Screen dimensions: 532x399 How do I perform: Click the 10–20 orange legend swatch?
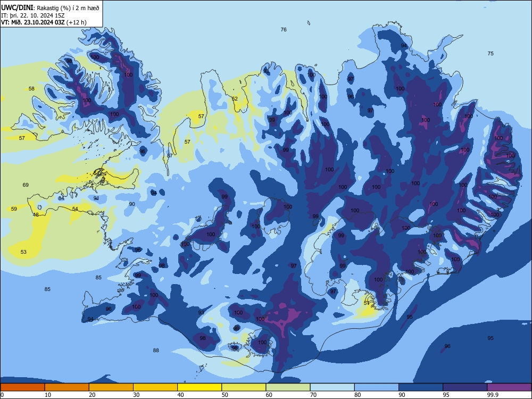tap(67, 387)
